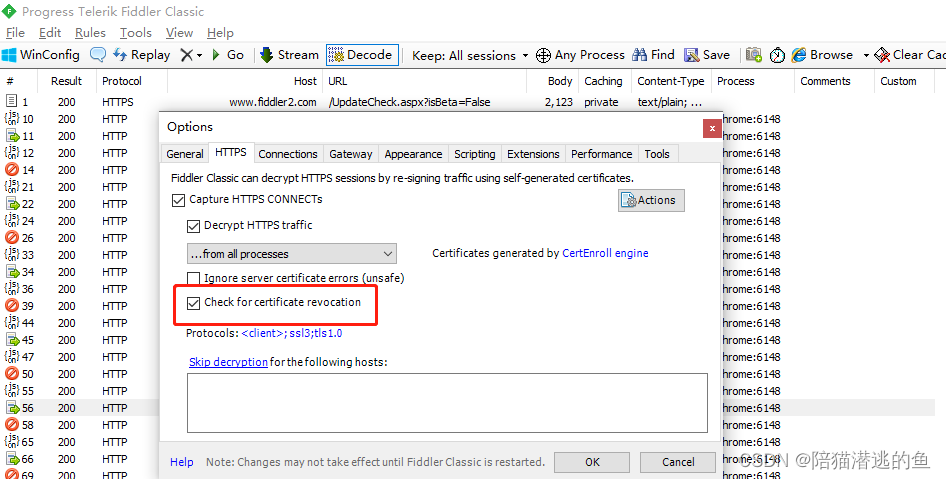Replay the selected sessions

[x=142, y=55]
